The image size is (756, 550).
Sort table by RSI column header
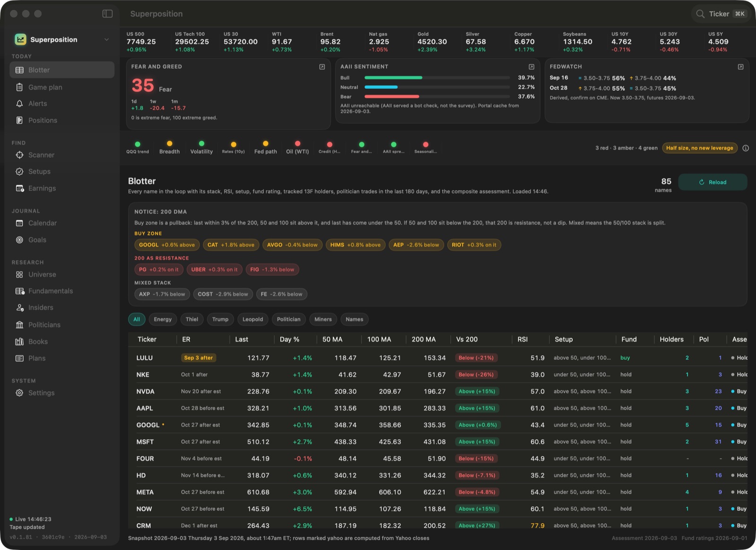point(523,339)
